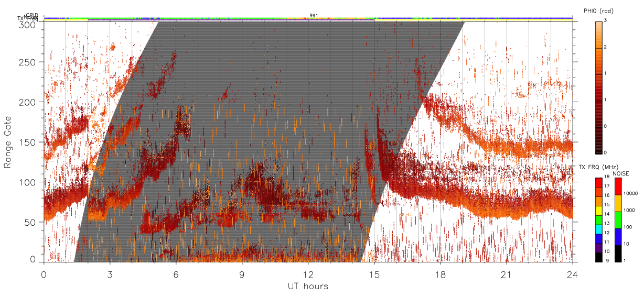Select the 'PHI0 (rad)' colorbar title
Screen dimensions: 644x297
[x=598, y=10]
